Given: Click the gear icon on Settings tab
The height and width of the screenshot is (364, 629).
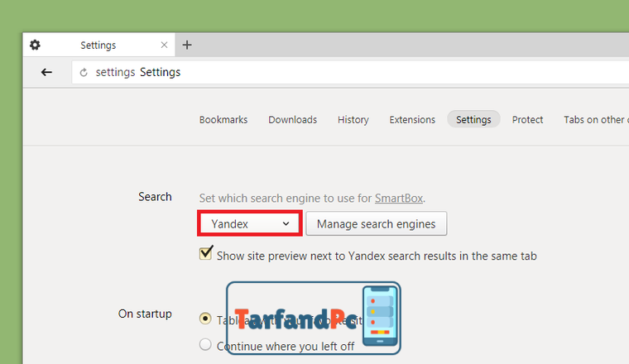Looking at the screenshot, I should click(35, 45).
